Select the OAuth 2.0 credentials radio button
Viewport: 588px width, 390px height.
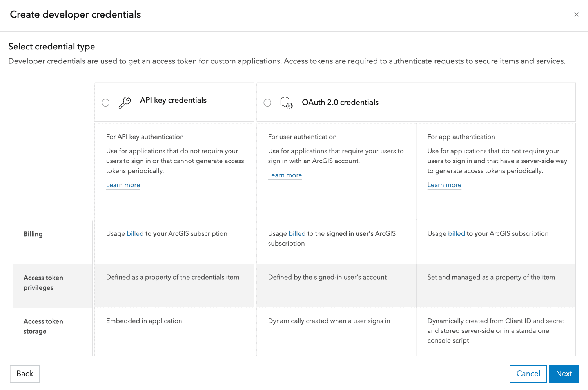click(267, 103)
